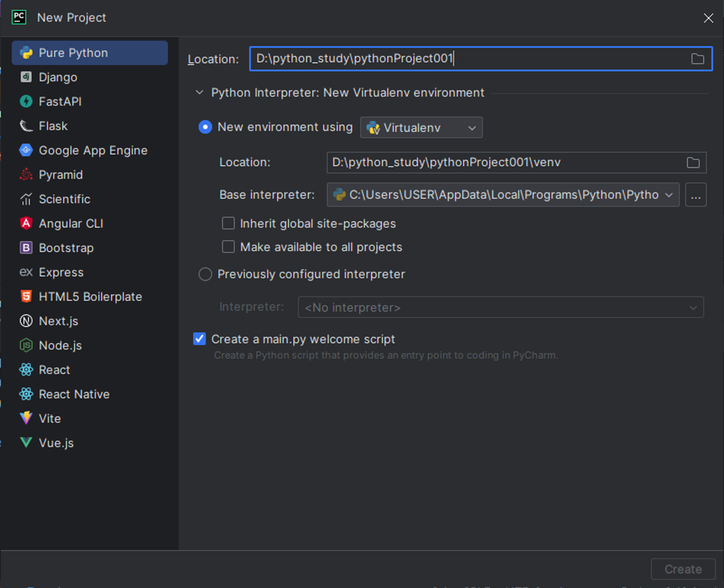Click the Vite logo icon
Viewport: 724px width, 588px height.
point(26,418)
